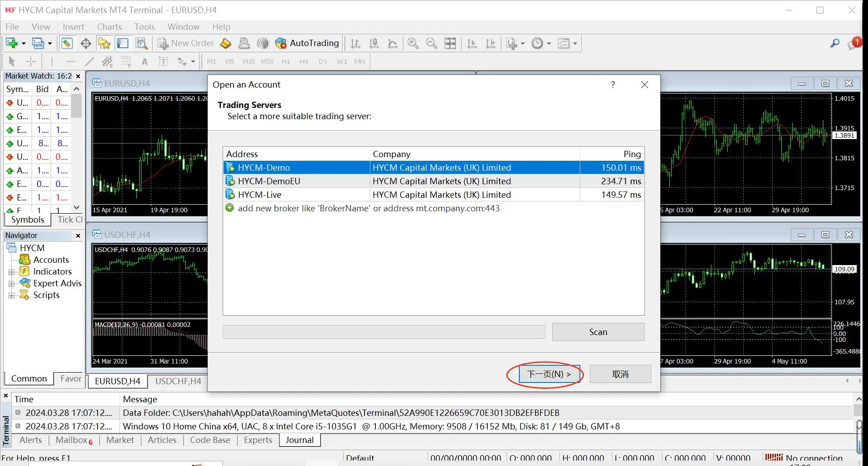Switch chart to line chart style

click(x=392, y=43)
